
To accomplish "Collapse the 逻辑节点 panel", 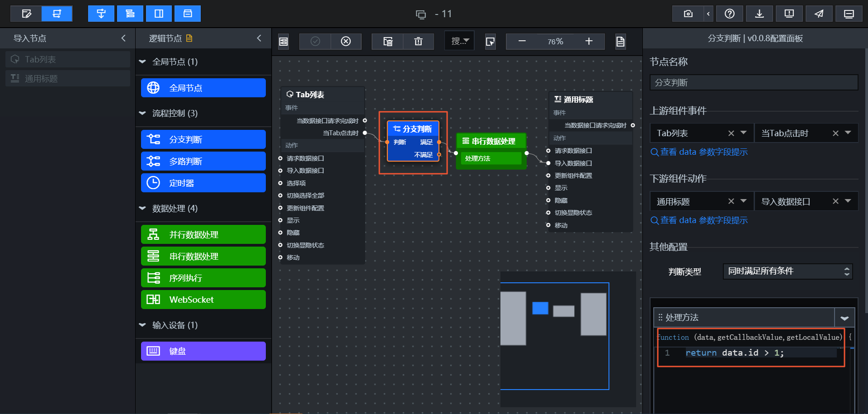I will [x=259, y=38].
